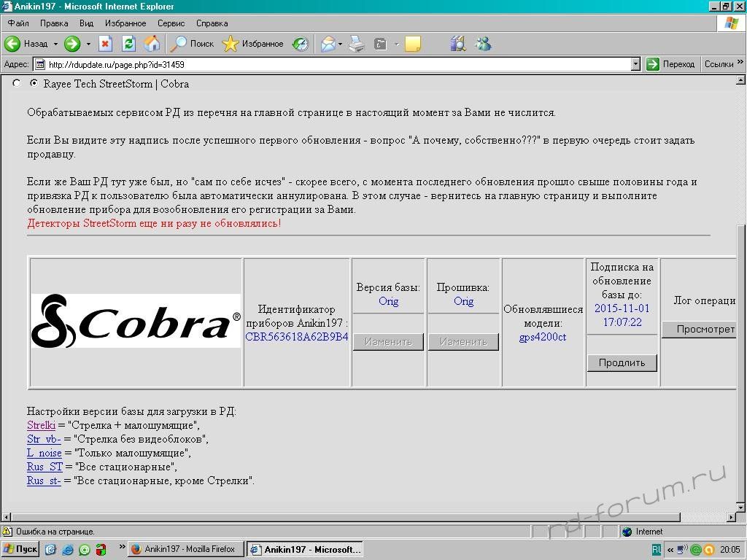Go to the Home page icon

(152, 44)
